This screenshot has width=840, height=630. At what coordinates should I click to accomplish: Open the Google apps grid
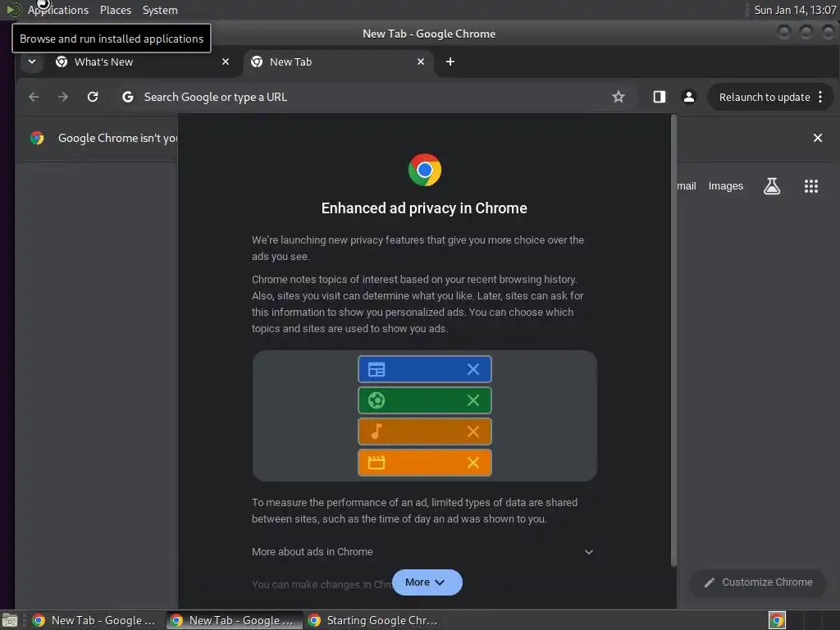[811, 186]
